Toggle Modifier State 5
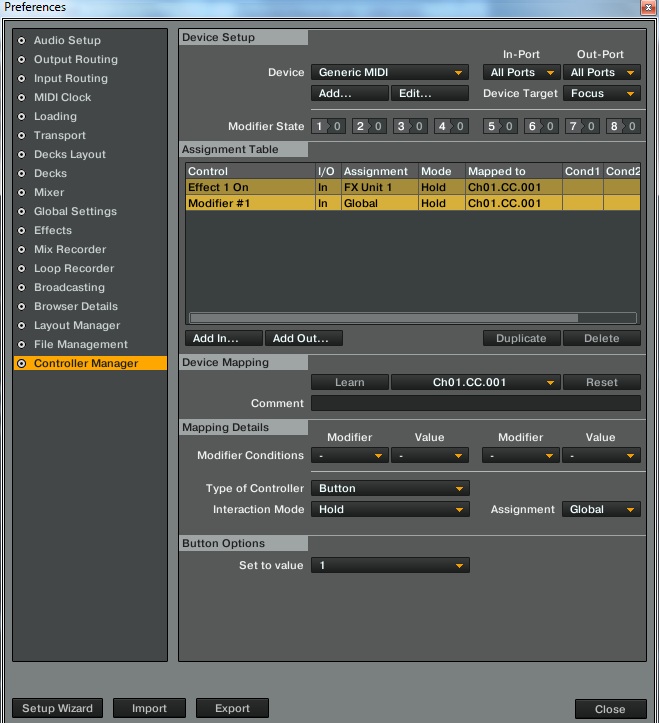Image resolution: width=659 pixels, height=723 pixels. [x=500, y=126]
